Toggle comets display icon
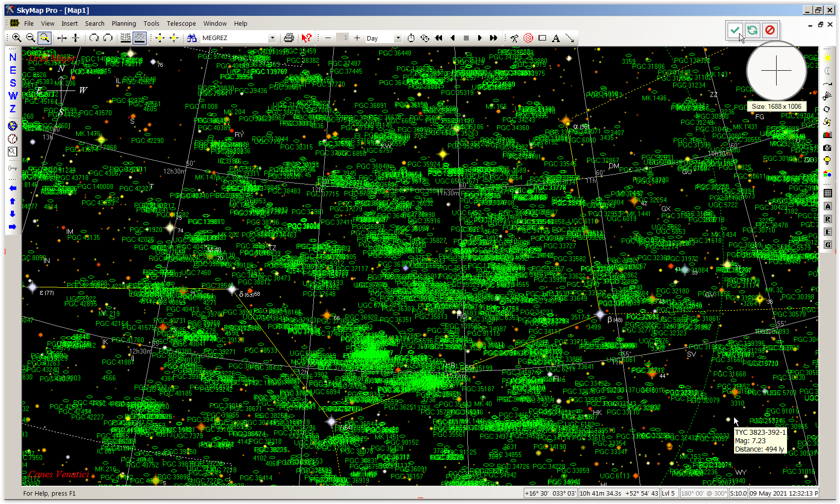The image size is (840, 504). pyautogui.click(x=827, y=96)
